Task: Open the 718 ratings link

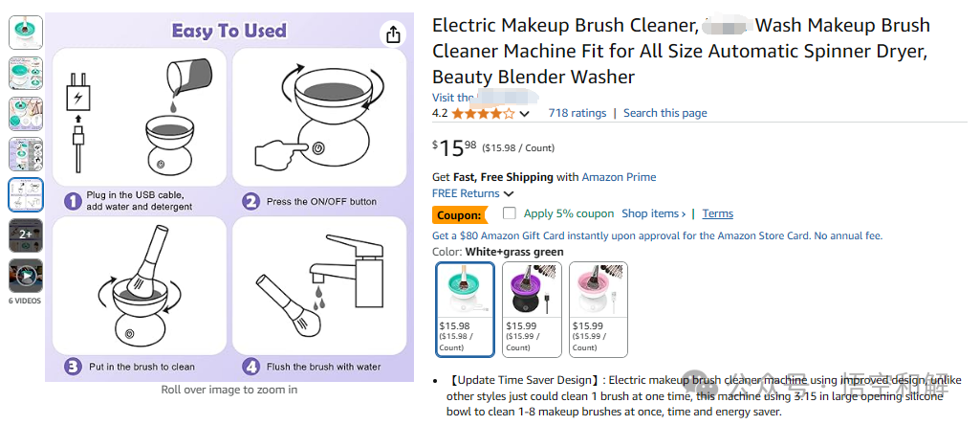Action: (x=577, y=113)
